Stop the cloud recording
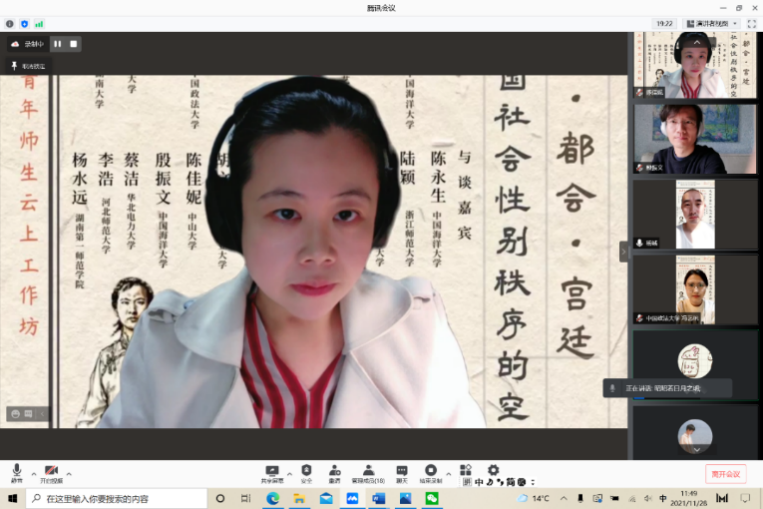 click(73, 44)
